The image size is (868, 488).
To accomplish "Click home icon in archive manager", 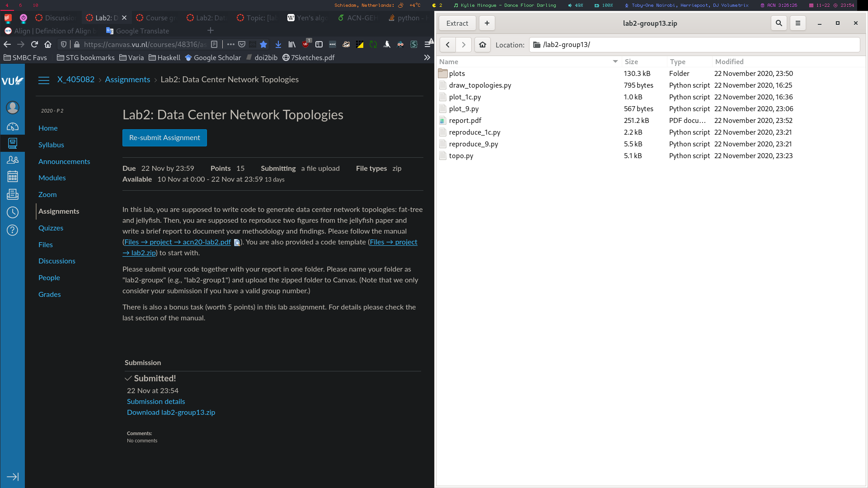I will [483, 45].
